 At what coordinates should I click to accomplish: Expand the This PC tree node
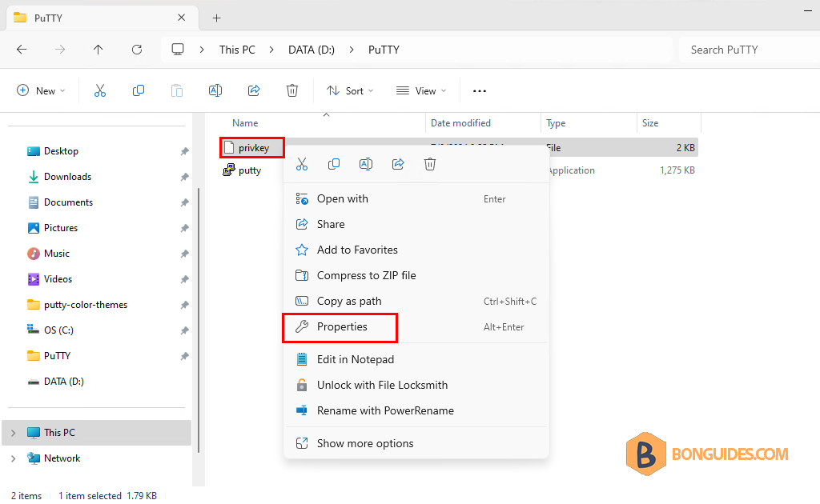pos(13,433)
